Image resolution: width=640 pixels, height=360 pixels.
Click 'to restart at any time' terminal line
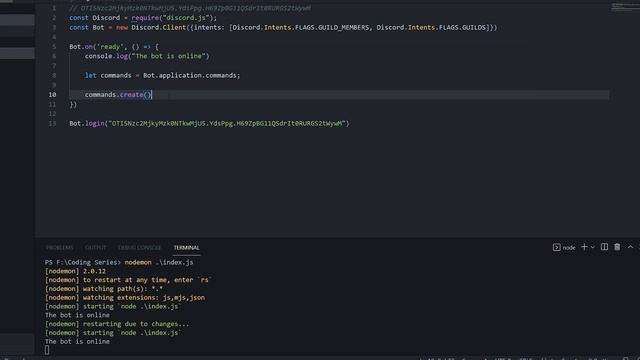click(x=128, y=280)
